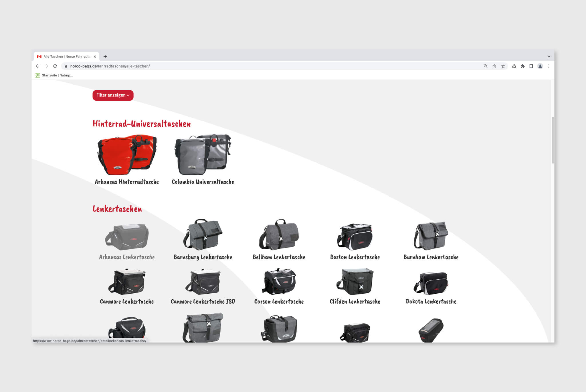Click the browser back arrow

point(37,66)
